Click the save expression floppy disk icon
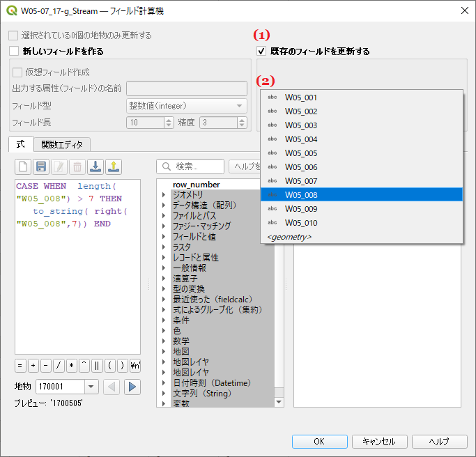This screenshot has height=457, width=476. pyautogui.click(x=41, y=166)
